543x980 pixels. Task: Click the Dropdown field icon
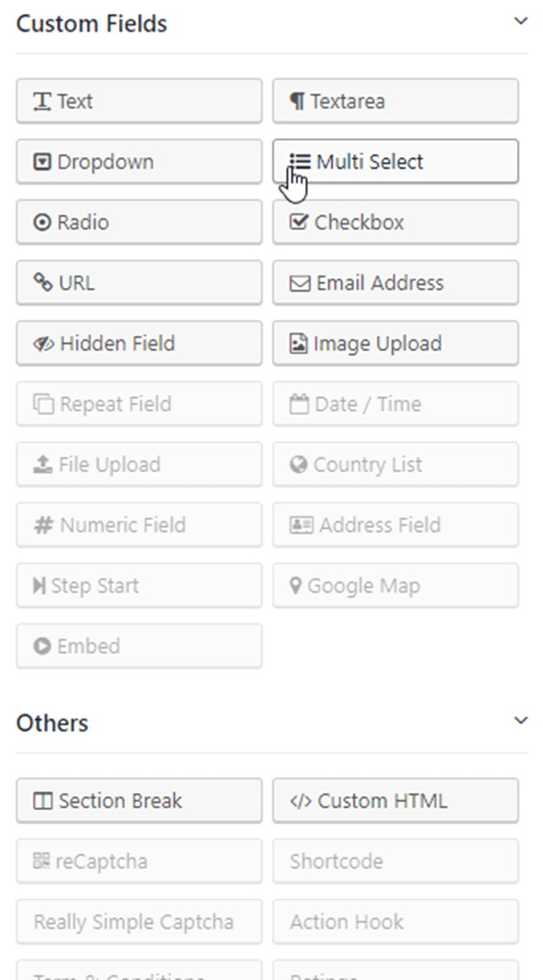click(42, 162)
